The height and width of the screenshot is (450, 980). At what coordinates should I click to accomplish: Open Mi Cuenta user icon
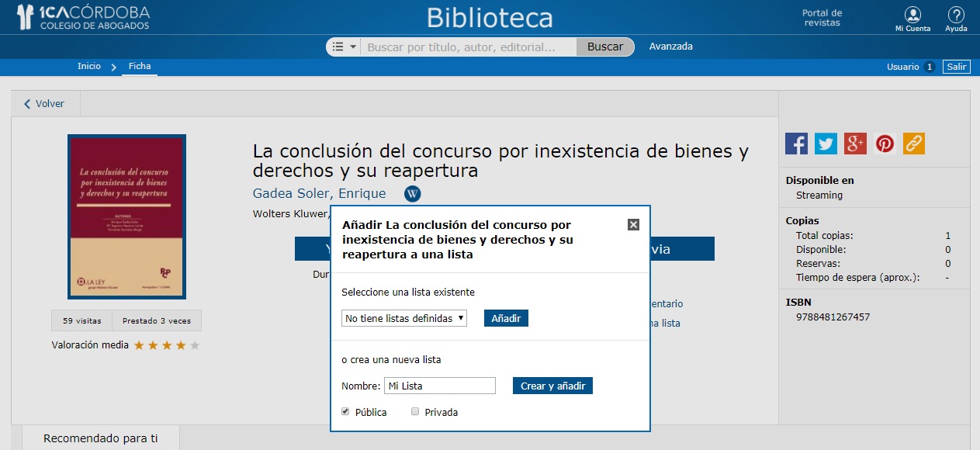click(x=912, y=19)
